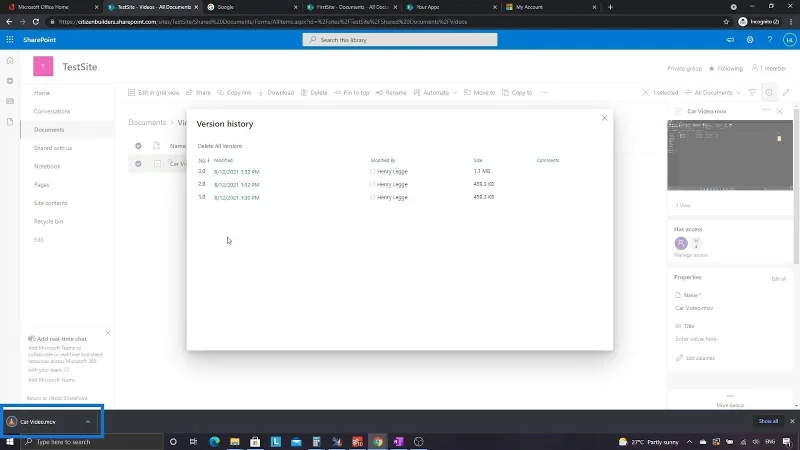Open the All Documents view dropdown
Viewport: 800px width, 450px height.
tap(713, 92)
